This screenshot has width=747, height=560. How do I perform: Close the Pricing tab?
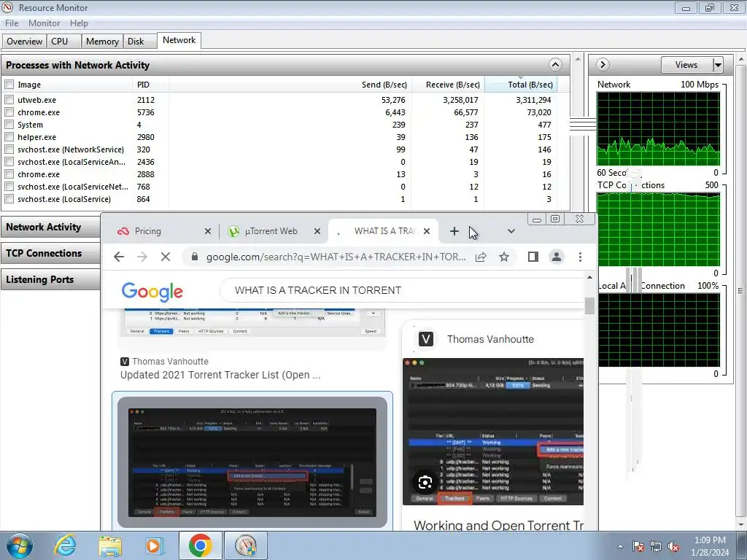208,231
